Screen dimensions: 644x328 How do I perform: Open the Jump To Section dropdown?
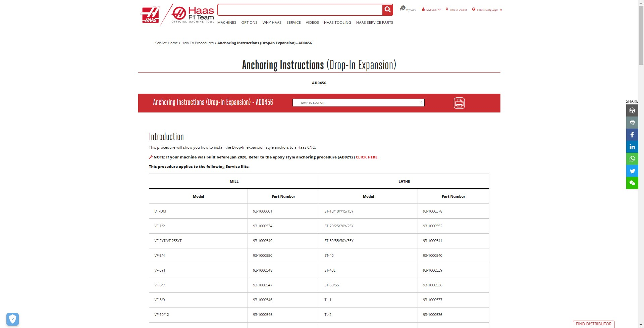[x=358, y=103]
